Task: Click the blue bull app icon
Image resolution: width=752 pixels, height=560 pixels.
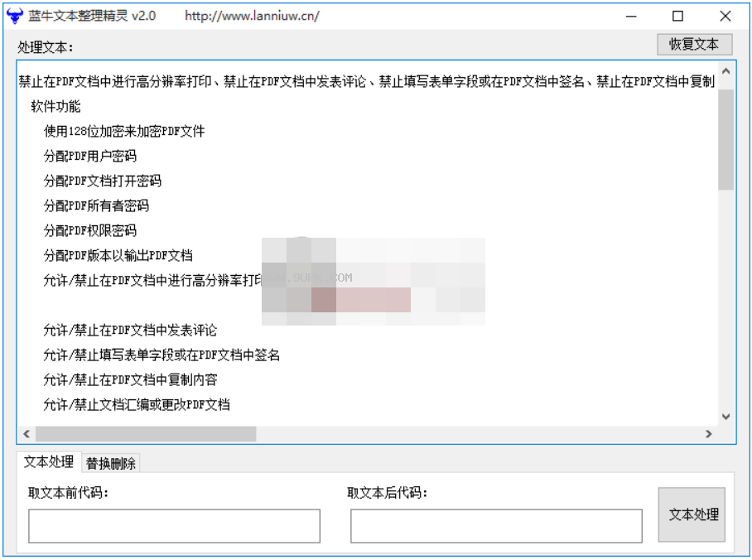Action: point(14,16)
